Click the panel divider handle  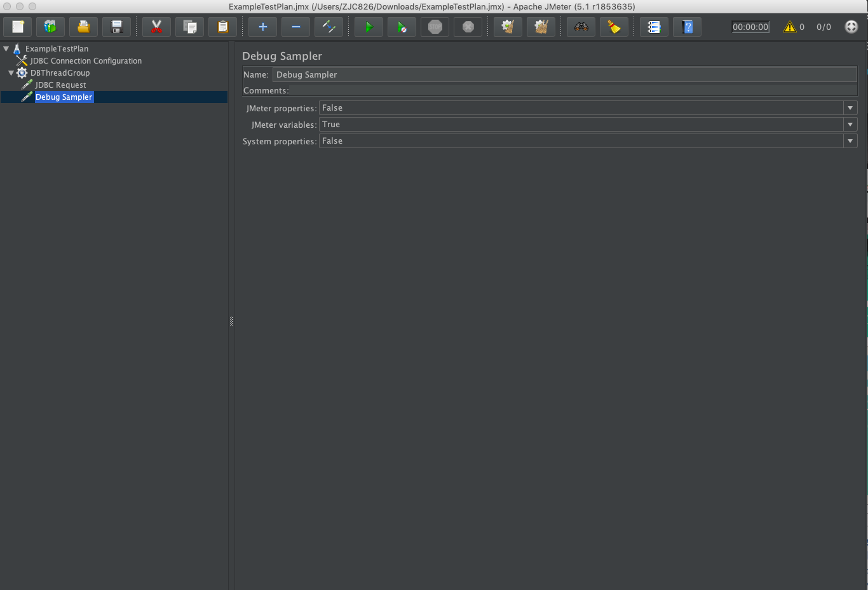231,321
